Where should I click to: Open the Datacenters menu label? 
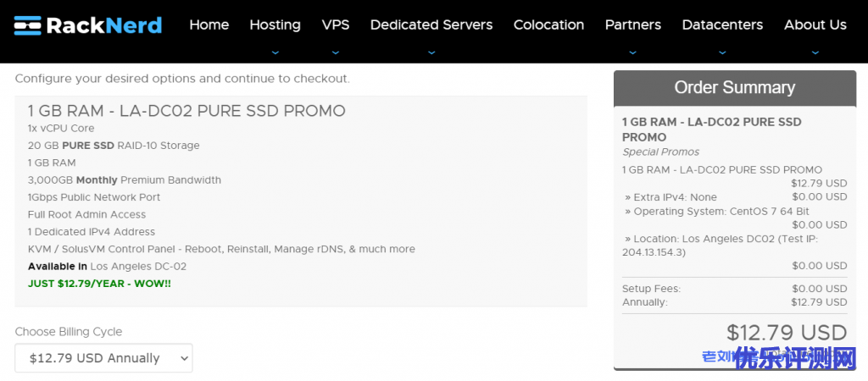[x=722, y=25]
